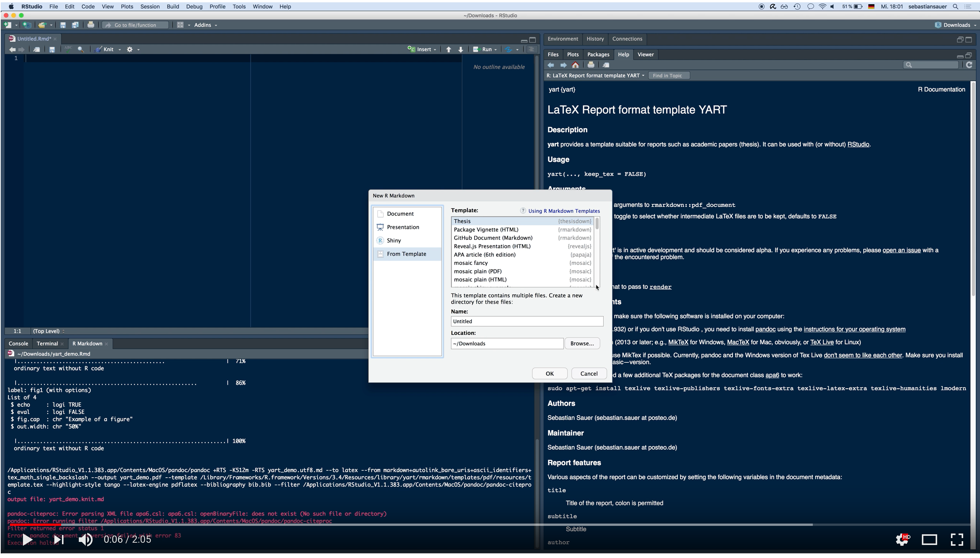Click the save all documents icon
Image resolution: width=980 pixels, height=558 pixels.
[75, 25]
